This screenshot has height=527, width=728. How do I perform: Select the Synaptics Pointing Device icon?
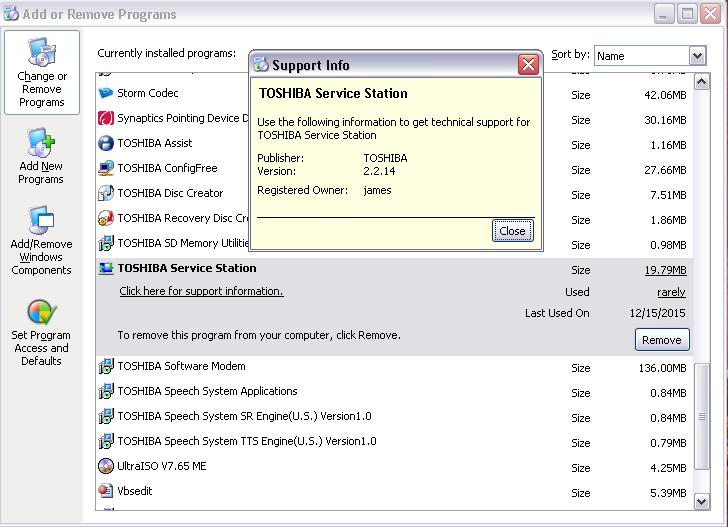(106, 119)
